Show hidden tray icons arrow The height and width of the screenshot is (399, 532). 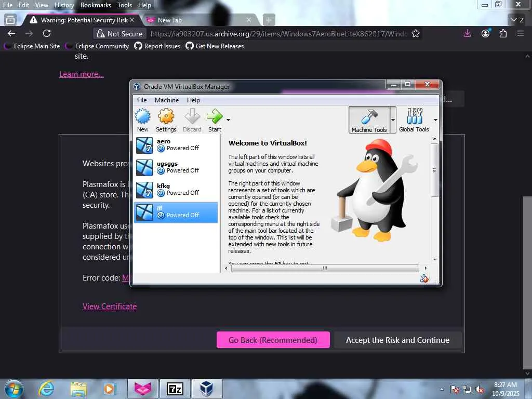442,390
